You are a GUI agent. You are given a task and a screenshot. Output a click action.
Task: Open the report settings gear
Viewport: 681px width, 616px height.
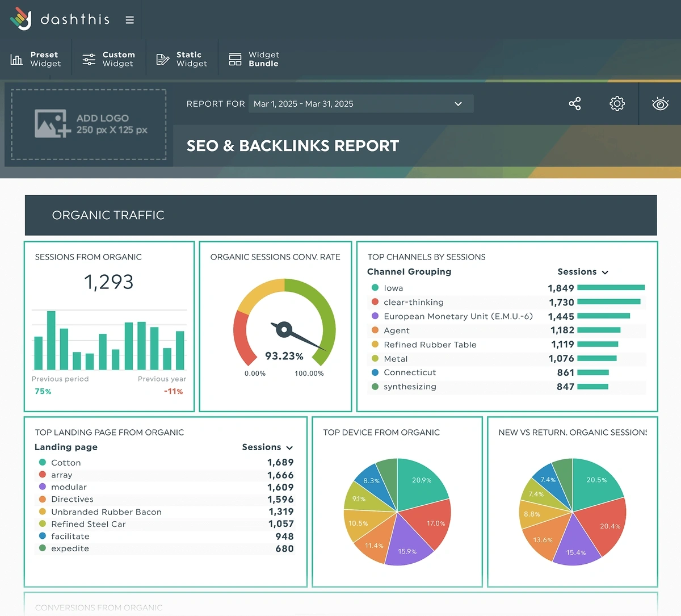pyautogui.click(x=617, y=104)
